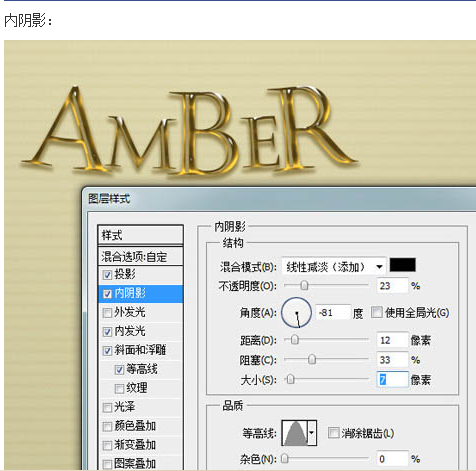Click the distance value field 12
Screen dimensions: 476x471
[392, 340]
